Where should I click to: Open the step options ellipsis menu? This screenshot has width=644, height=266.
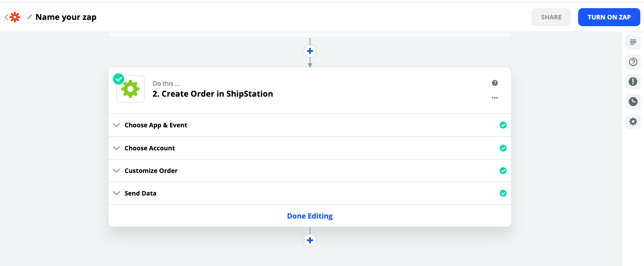click(495, 98)
